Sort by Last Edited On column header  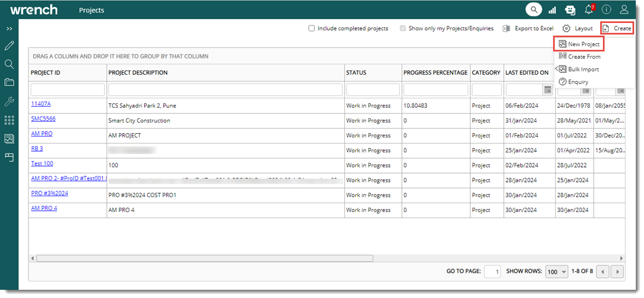(527, 73)
